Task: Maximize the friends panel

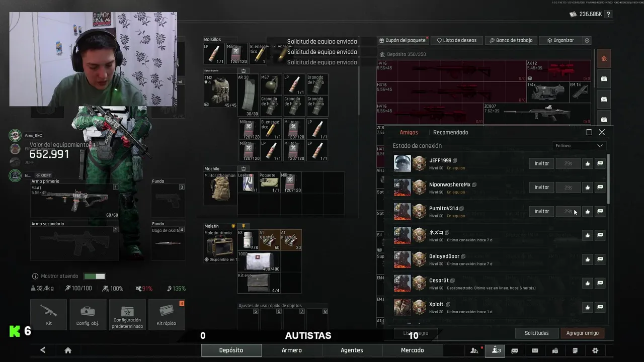Action: [x=589, y=132]
